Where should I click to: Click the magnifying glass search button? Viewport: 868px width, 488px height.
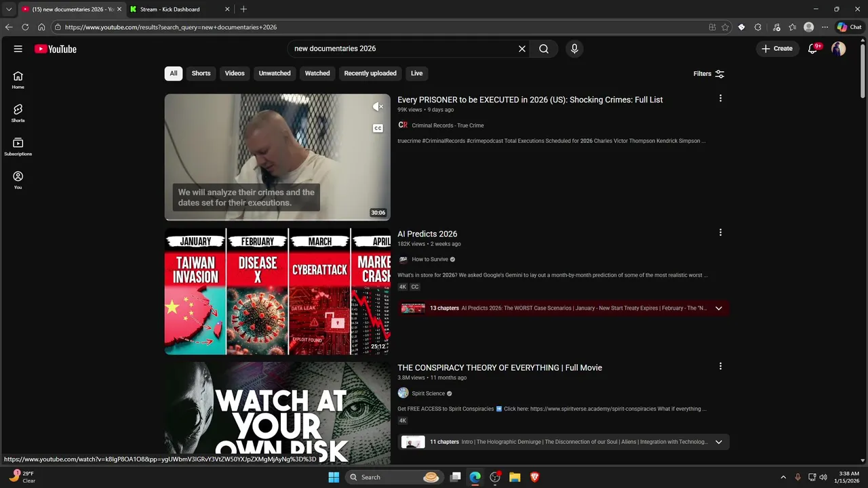pos(544,49)
